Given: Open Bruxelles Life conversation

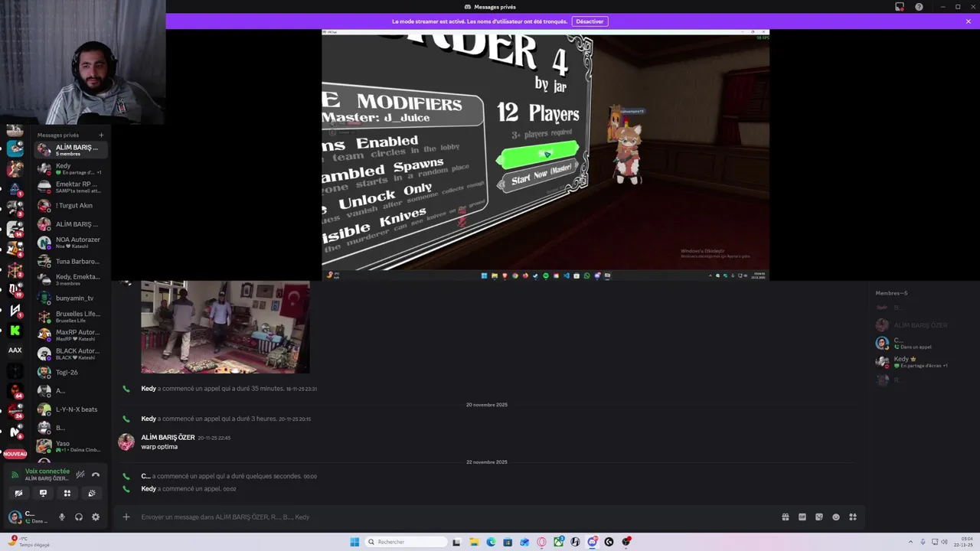Looking at the screenshot, I should pyautogui.click(x=69, y=317).
